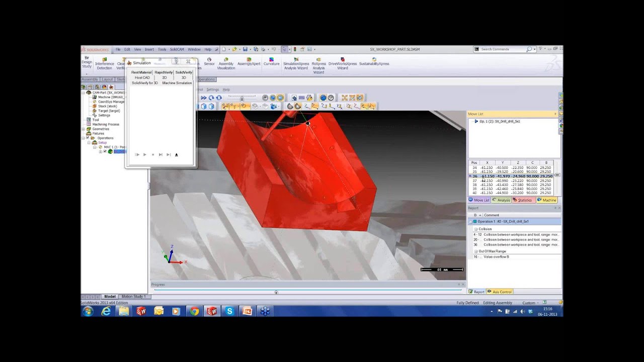The height and width of the screenshot is (362, 644).
Task: Open the File menu
Action: point(118,49)
